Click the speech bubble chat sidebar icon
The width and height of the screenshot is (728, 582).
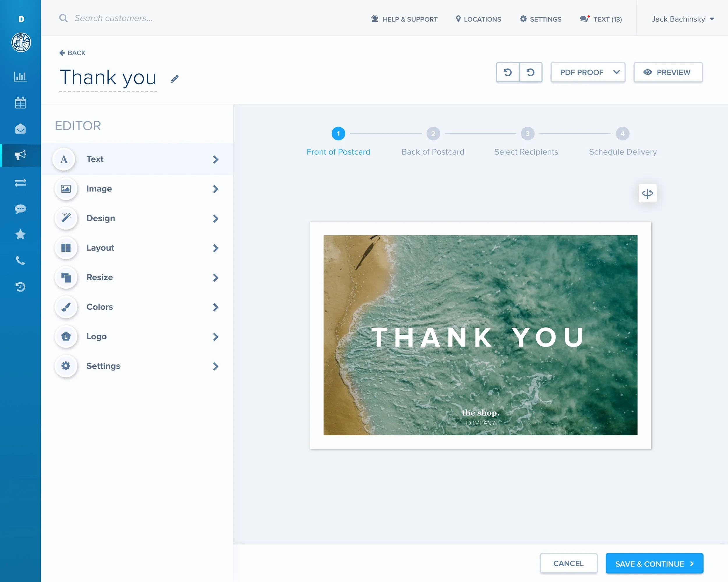pyautogui.click(x=20, y=209)
